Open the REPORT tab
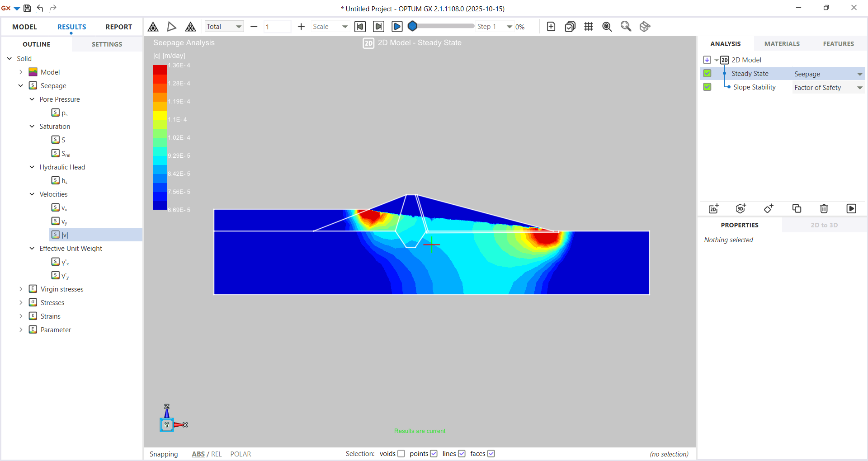The width and height of the screenshot is (868, 461). pos(118,27)
